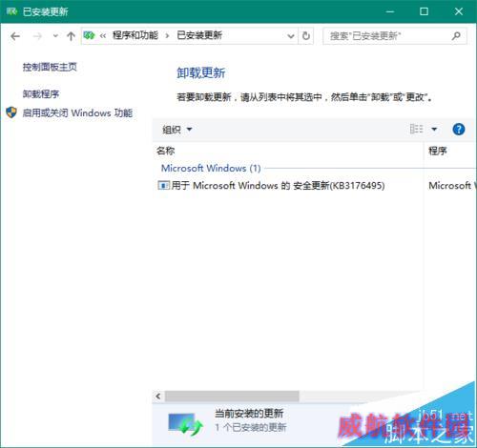477x448 pixels.
Task: Refresh the installed updates list
Action: point(306,36)
